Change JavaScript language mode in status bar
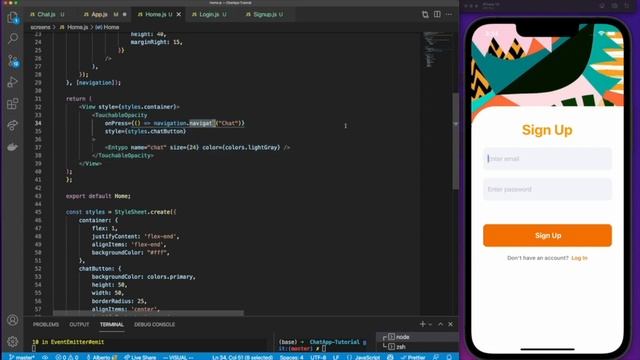 point(367,357)
